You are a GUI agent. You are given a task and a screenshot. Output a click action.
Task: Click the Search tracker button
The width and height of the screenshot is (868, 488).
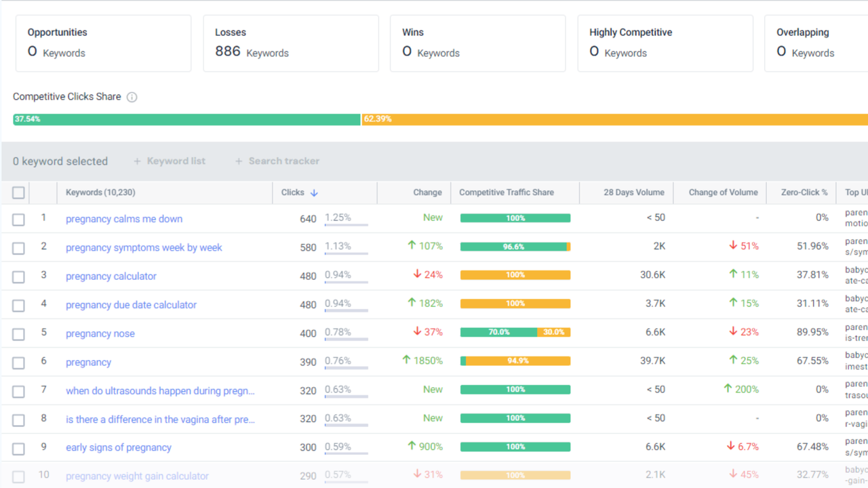point(277,161)
